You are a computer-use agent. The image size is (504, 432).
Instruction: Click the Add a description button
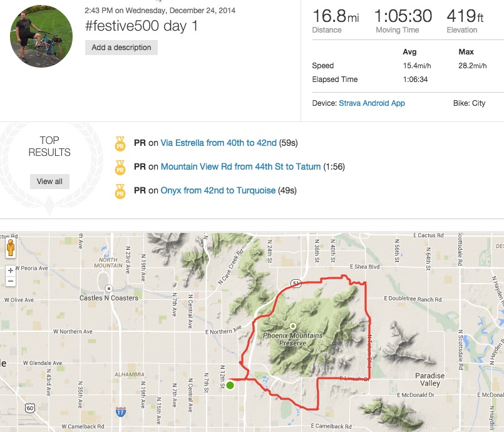tap(121, 47)
